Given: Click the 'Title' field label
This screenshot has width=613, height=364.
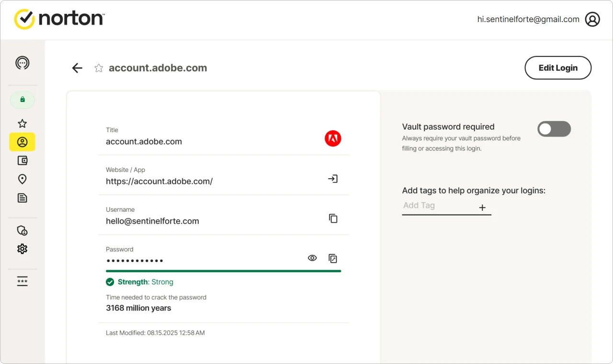Looking at the screenshot, I should click(112, 130).
